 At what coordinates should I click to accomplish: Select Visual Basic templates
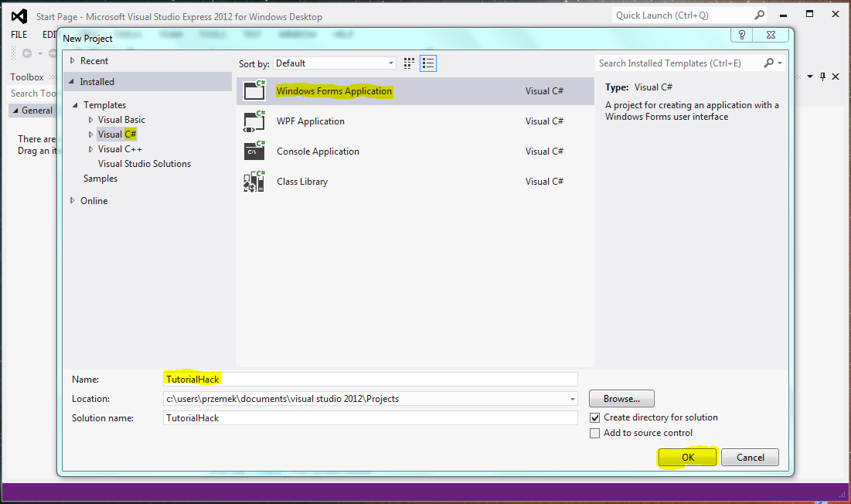point(121,120)
